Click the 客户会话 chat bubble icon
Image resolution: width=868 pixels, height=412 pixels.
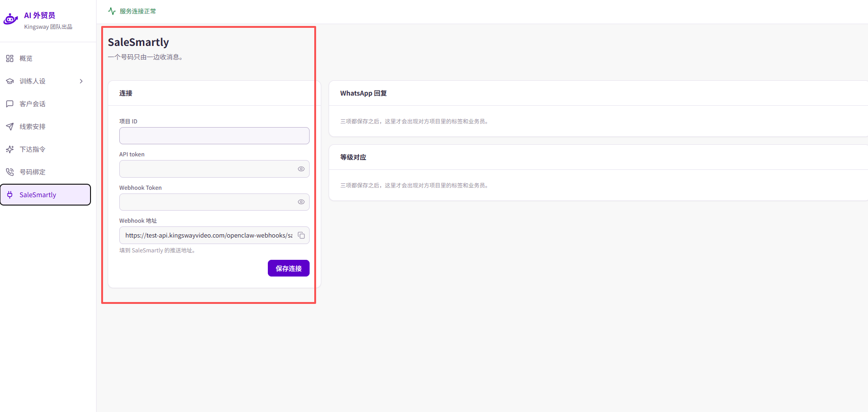click(x=10, y=104)
